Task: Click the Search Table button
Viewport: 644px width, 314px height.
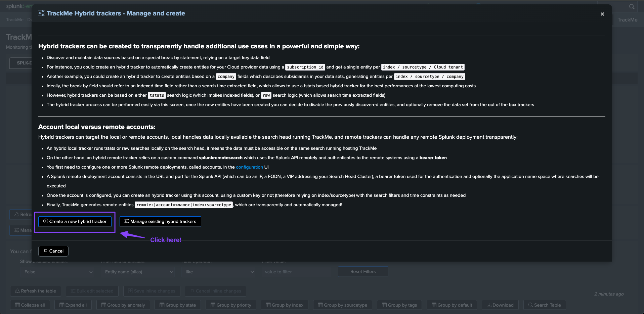Action: coord(544,305)
